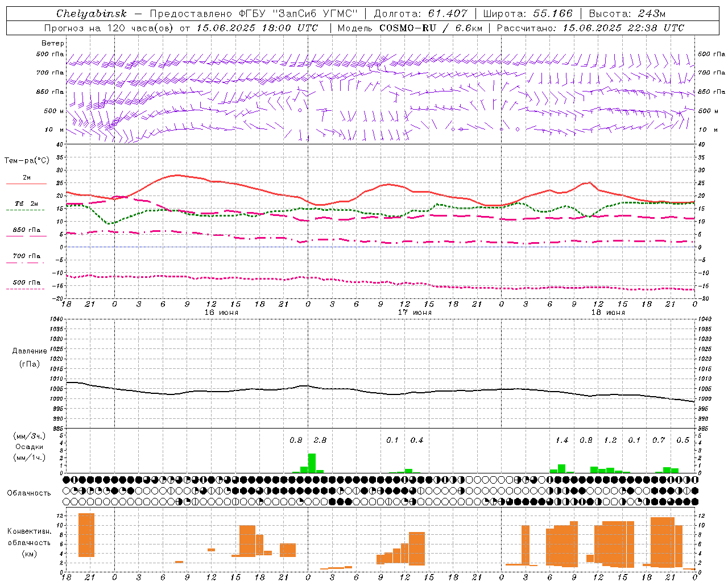Click the 1.4 precipitation total value
Viewport: 728px width, 582px height.
click(562, 440)
